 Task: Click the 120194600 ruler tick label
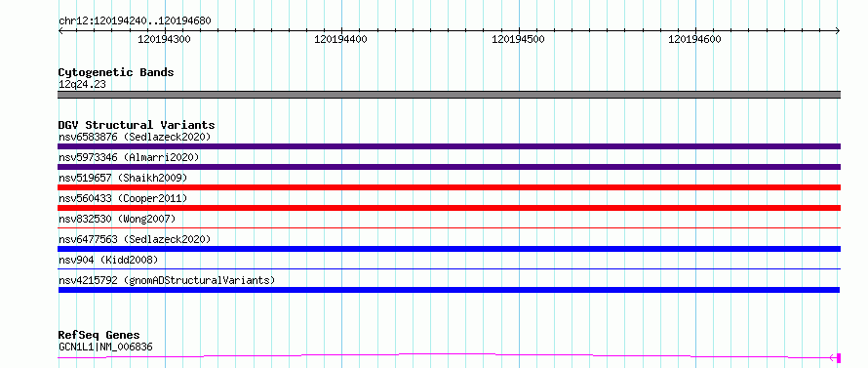point(695,39)
